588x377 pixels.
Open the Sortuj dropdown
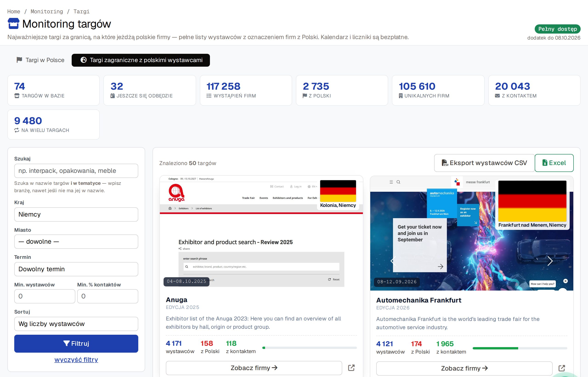pos(76,324)
